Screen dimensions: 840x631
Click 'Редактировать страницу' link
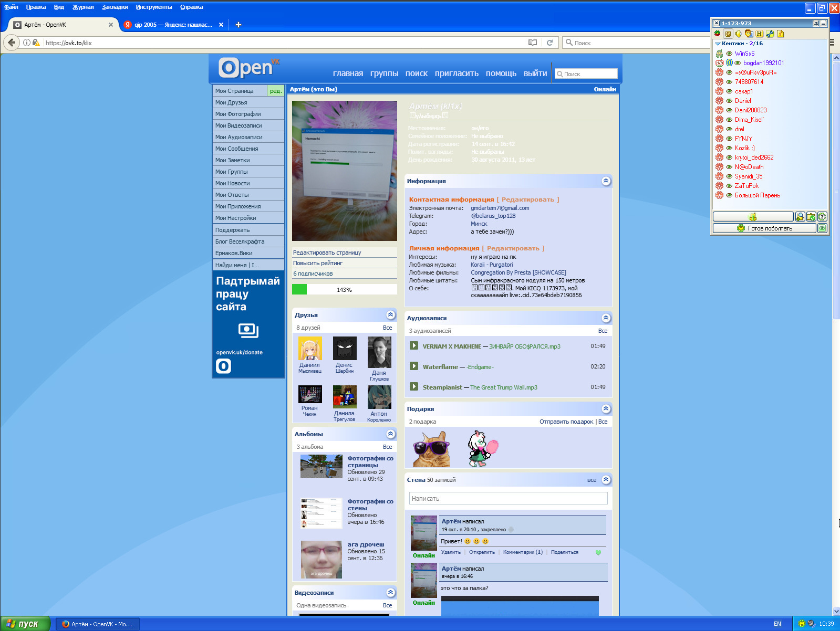coord(327,253)
